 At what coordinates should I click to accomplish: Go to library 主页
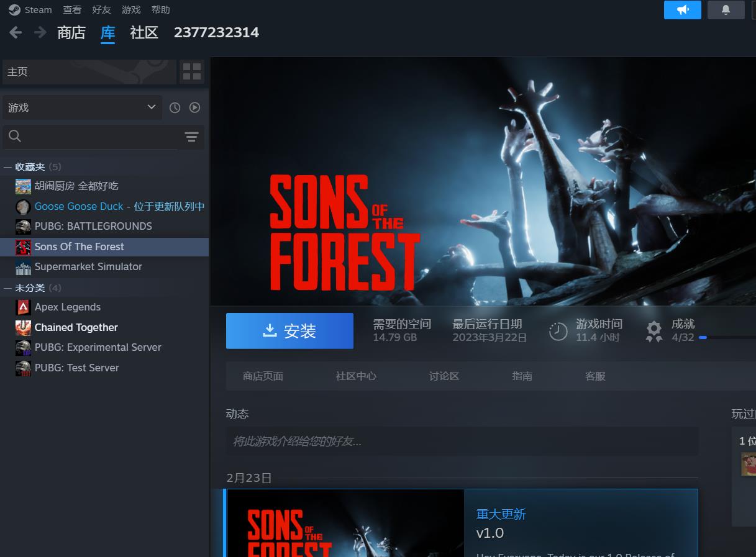point(89,72)
